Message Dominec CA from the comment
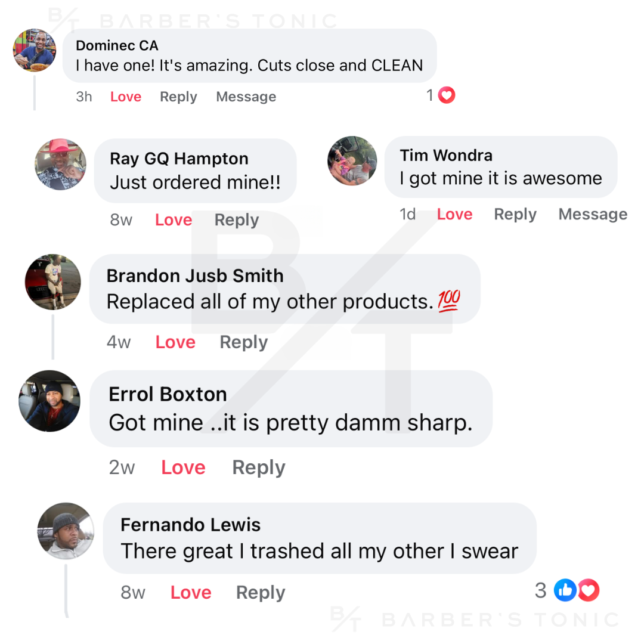This screenshot has width=644, height=644. click(246, 97)
